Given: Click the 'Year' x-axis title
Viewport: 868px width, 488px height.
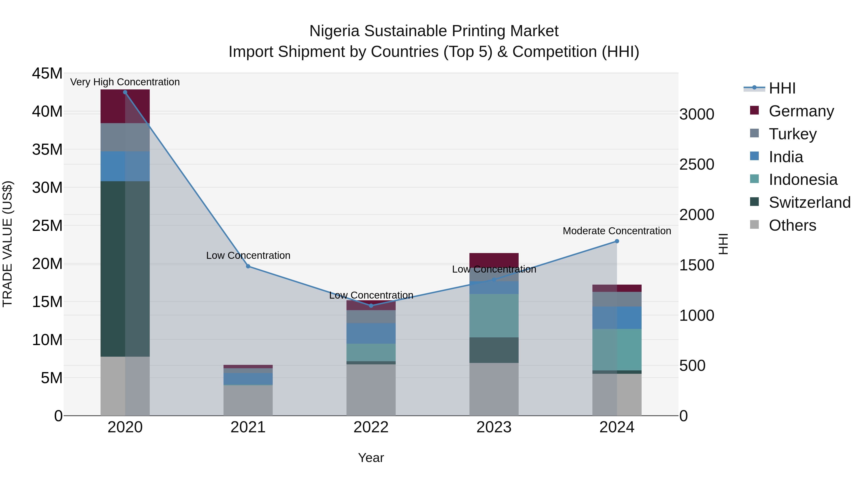Looking at the screenshot, I should 371,458.
